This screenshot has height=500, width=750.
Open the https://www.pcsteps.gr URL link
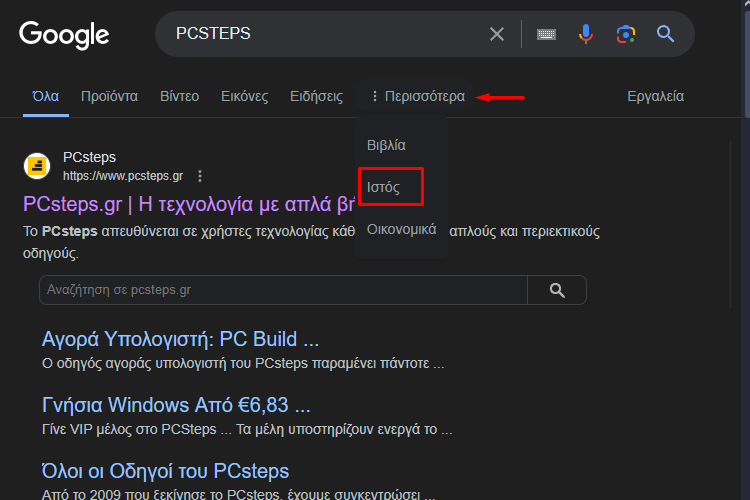[x=123, y=176]
